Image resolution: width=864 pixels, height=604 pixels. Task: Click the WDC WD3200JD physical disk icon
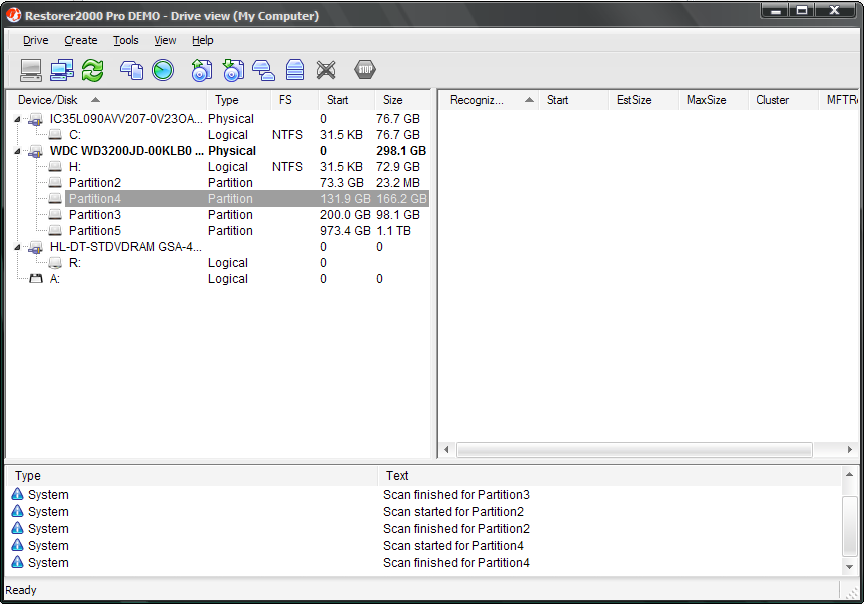click(36, 151)
